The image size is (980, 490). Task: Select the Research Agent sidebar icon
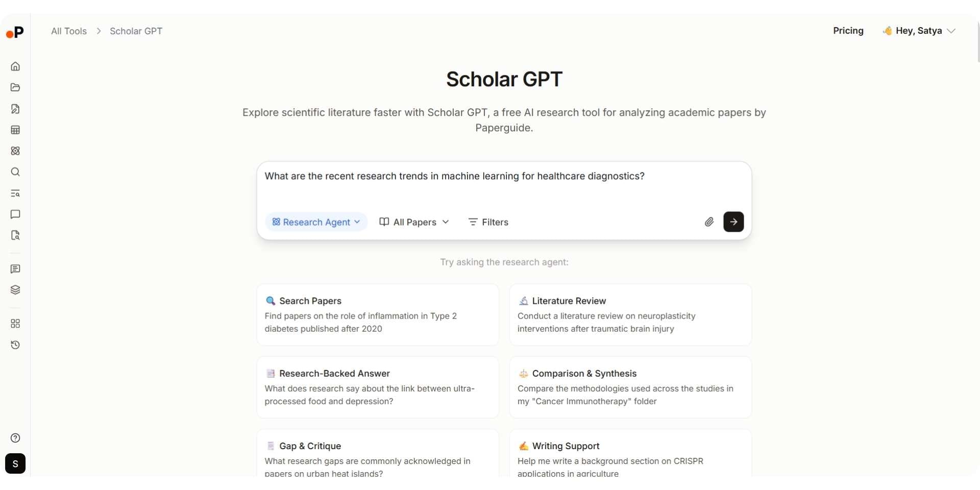coord(15,151)
